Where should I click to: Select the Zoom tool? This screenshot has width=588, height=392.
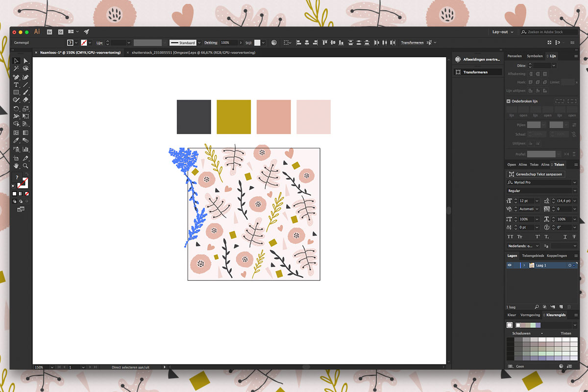[x=25, y=166]
